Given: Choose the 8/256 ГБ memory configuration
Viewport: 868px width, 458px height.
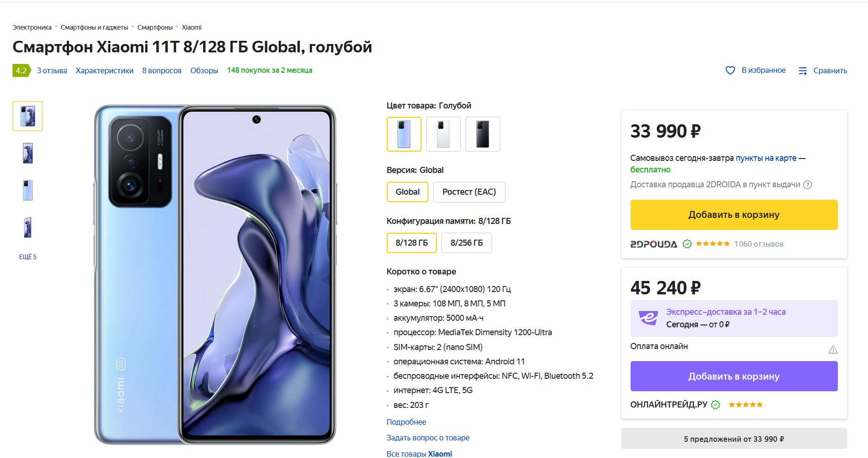Looking at the screenshot, I should click(466, 243).
